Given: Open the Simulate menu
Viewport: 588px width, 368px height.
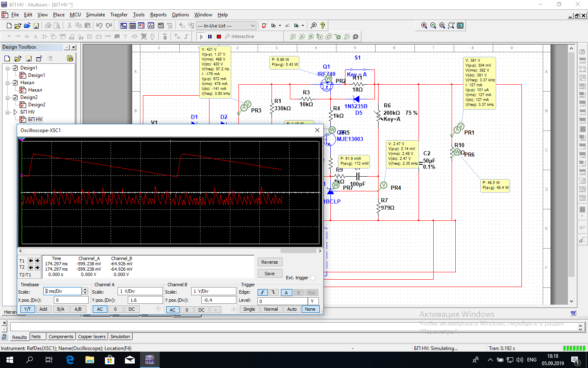Looking at the screenshot, I should 95,15.
